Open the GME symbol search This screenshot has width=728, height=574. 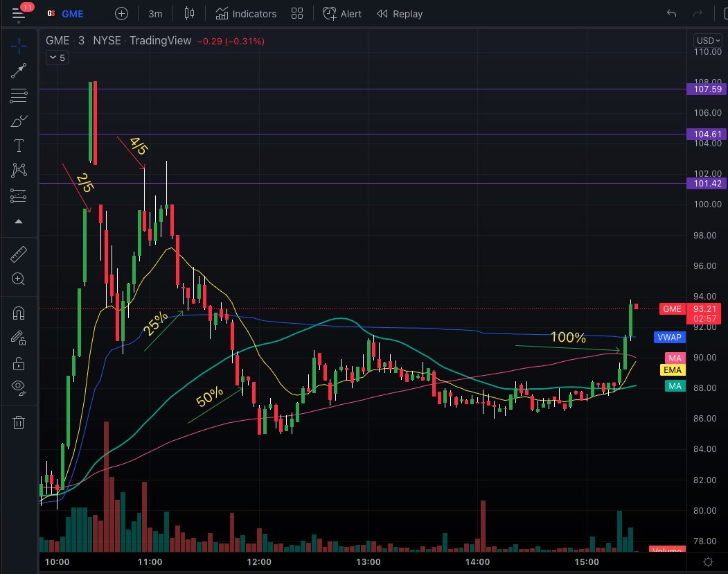click(x=66, y=14)
